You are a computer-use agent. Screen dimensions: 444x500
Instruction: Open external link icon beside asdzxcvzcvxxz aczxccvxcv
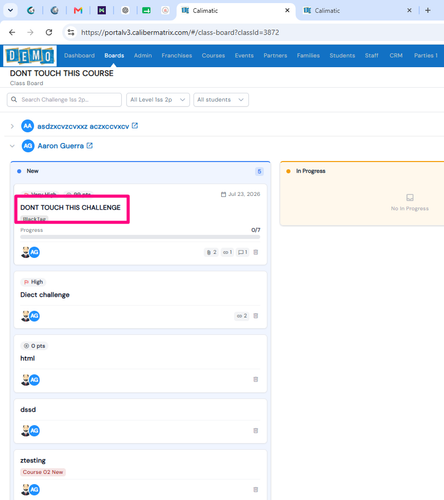pyautogui.click(x=135, y=126)
